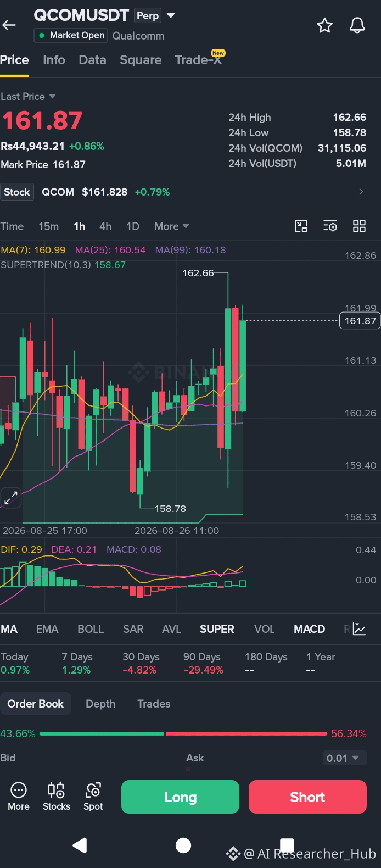The image size is (381, 868).
Task: Tap the Perp contract badge
Action: [148, 15]
